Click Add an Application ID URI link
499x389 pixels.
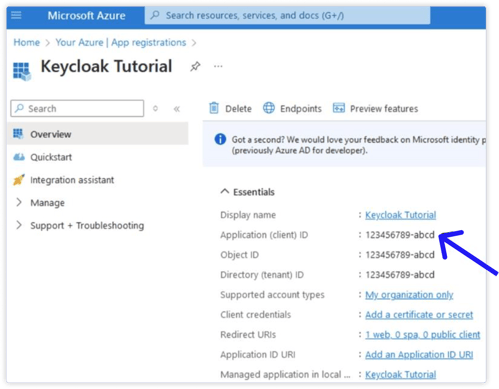pos(419,355)
